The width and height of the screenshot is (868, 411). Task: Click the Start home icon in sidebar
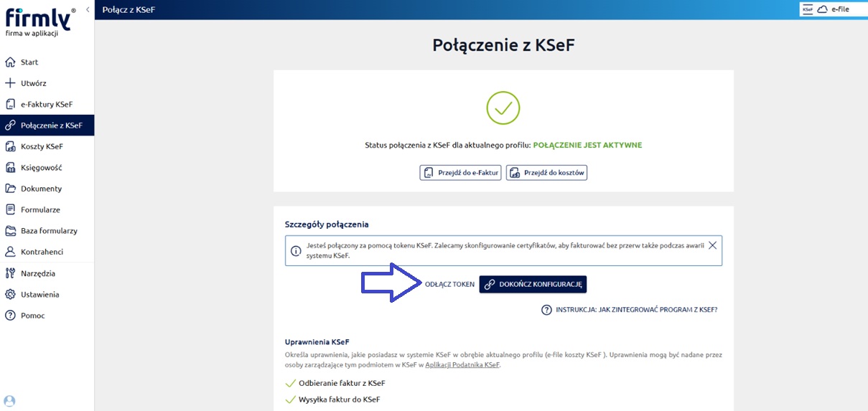(x=10, y=62)
